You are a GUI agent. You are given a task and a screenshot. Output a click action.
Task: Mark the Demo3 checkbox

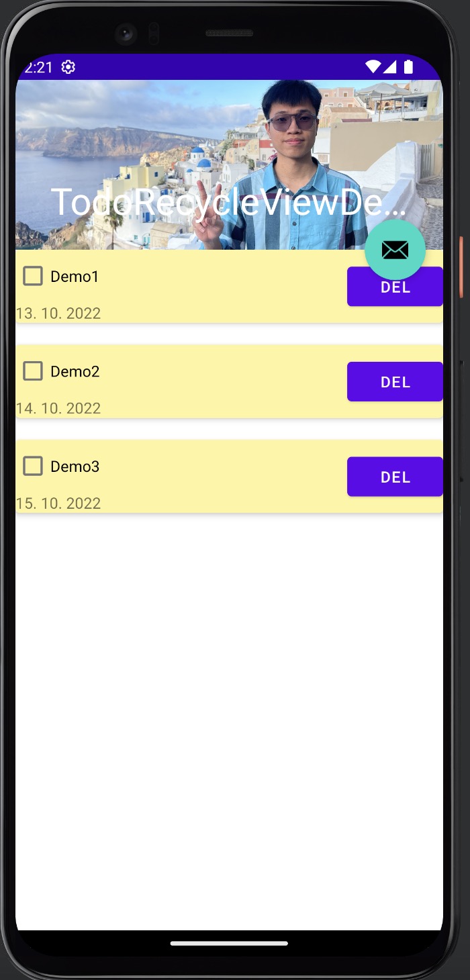pyautogui.click(x=33, y=466)
